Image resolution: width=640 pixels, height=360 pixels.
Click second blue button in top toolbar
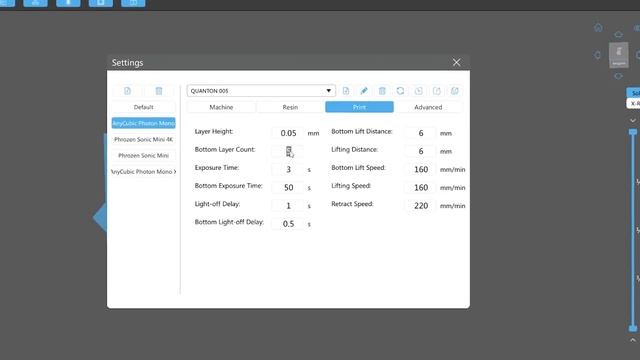[36, 3]
